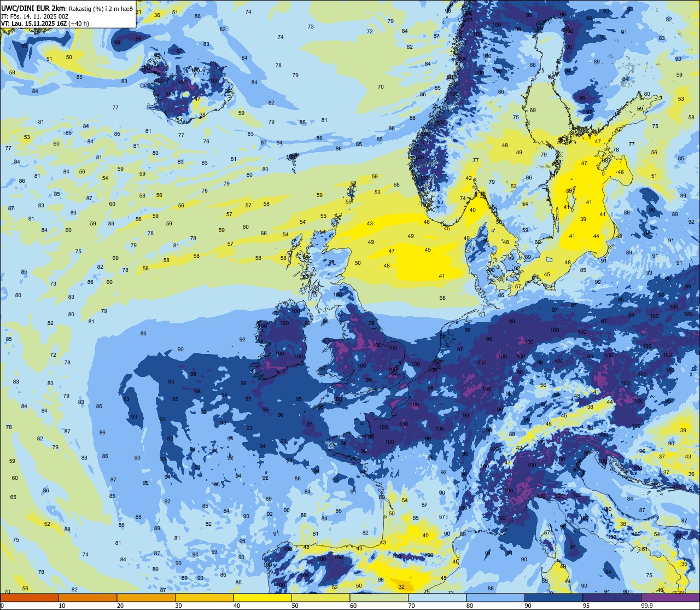The width and height of the screenshot is (700, 610).
Task: Click the legend tick label "80"
Action: 470,606
